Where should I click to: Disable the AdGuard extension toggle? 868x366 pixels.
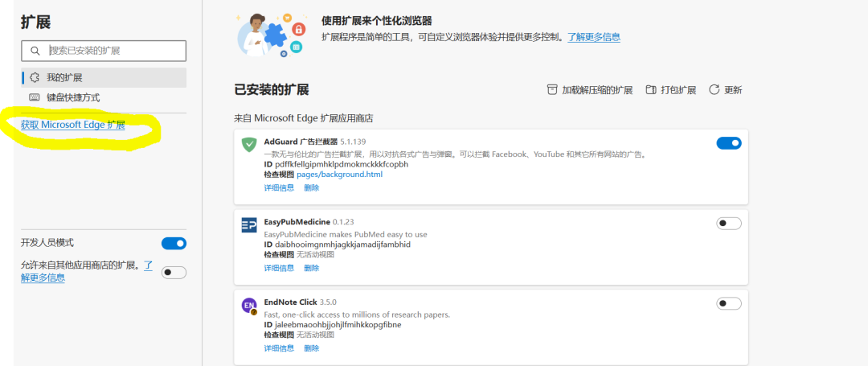coord(728,143)
